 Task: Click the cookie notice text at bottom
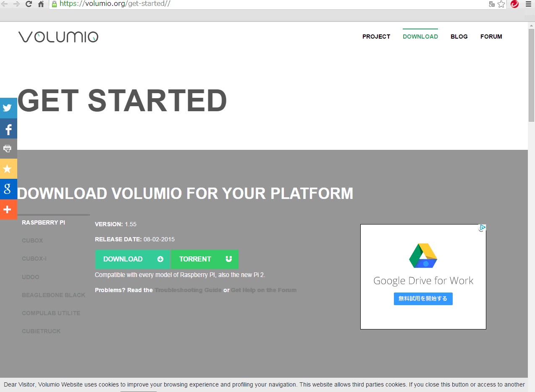tap(264, 384)
